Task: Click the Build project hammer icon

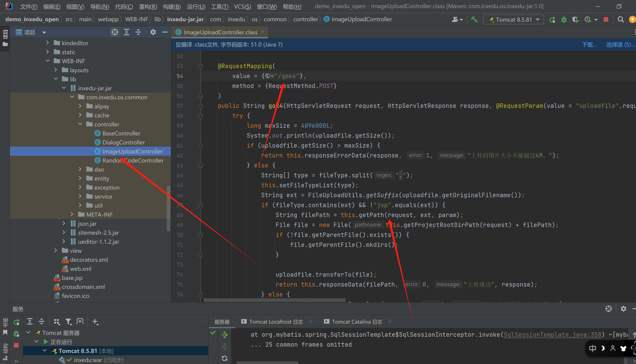Action: click(x=474, y=19)
